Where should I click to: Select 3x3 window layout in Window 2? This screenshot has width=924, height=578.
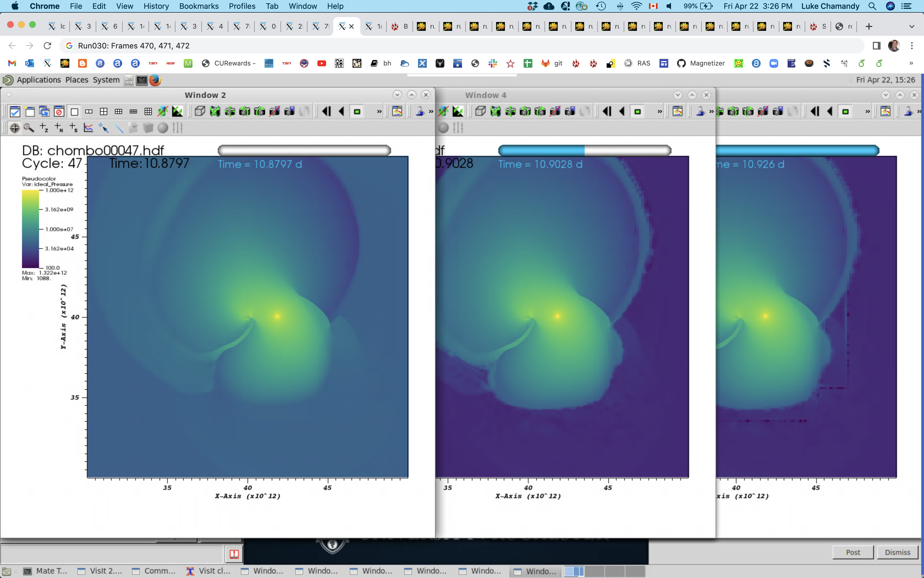point(148,112)
